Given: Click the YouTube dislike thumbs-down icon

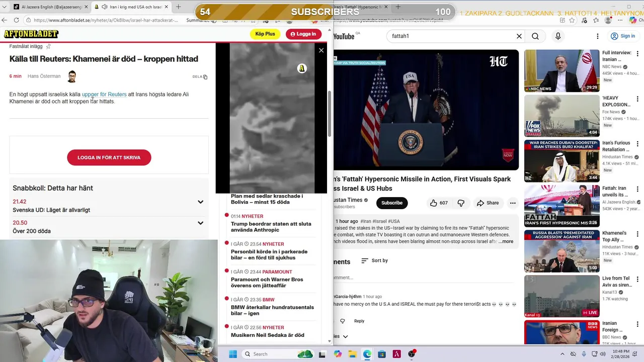Looking at the screenshot, I should [461, 203].
